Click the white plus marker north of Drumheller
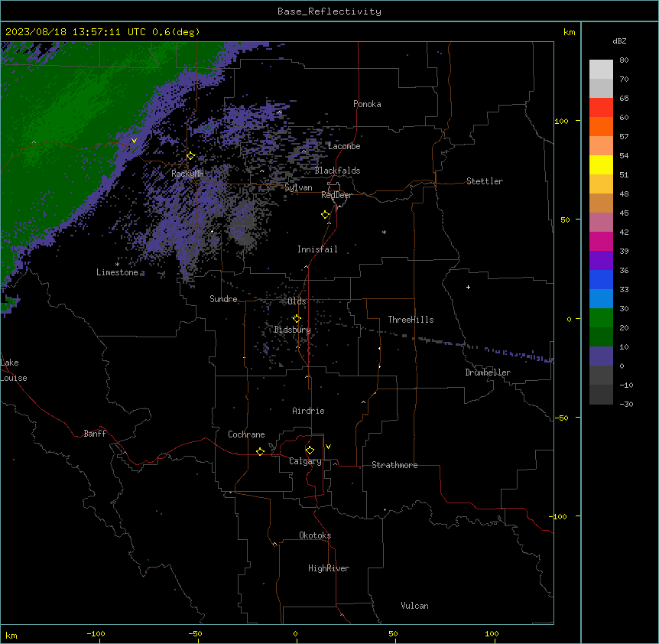The width and height of the screenshot is (659, 644). (x=468, y=287)
